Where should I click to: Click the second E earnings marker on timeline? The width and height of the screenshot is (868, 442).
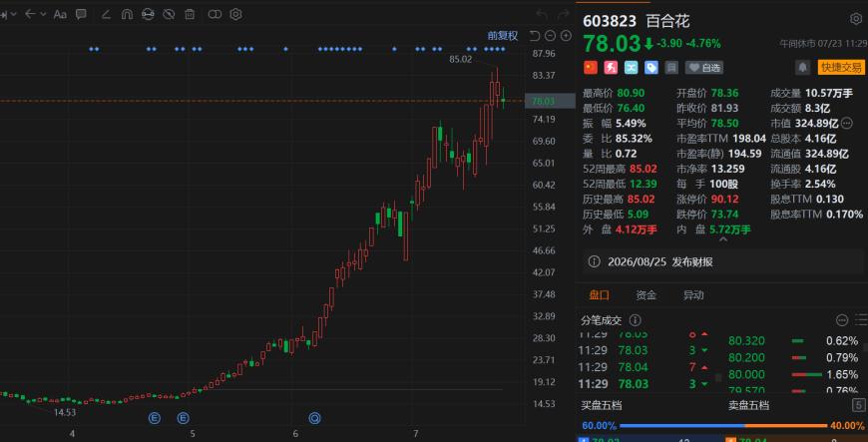(184, 418)
